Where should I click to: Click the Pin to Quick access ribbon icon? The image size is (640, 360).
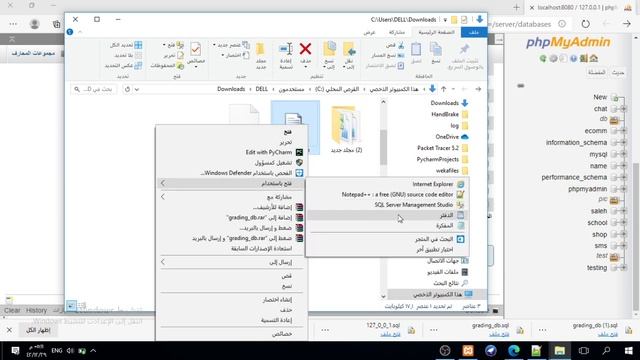[x=464, y=49]
